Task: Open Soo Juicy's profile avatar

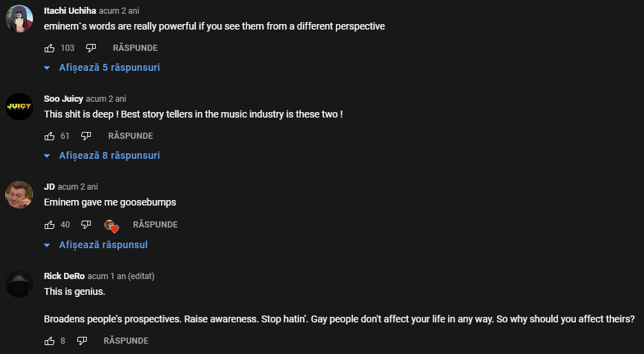Action: [x=19, y=107]
